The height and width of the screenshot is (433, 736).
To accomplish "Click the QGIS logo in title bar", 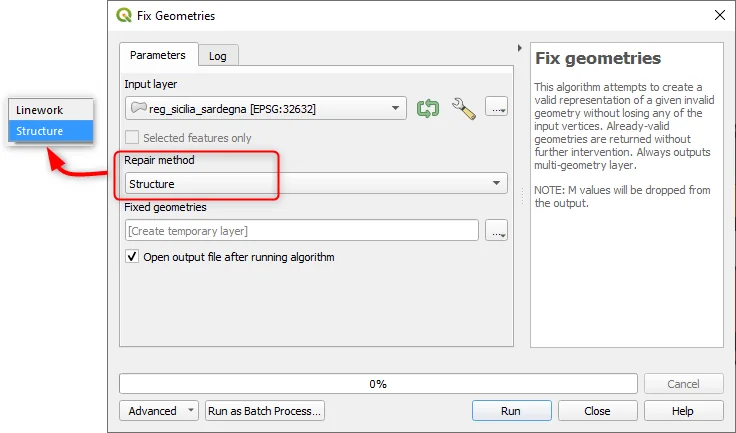I will 124,16.
